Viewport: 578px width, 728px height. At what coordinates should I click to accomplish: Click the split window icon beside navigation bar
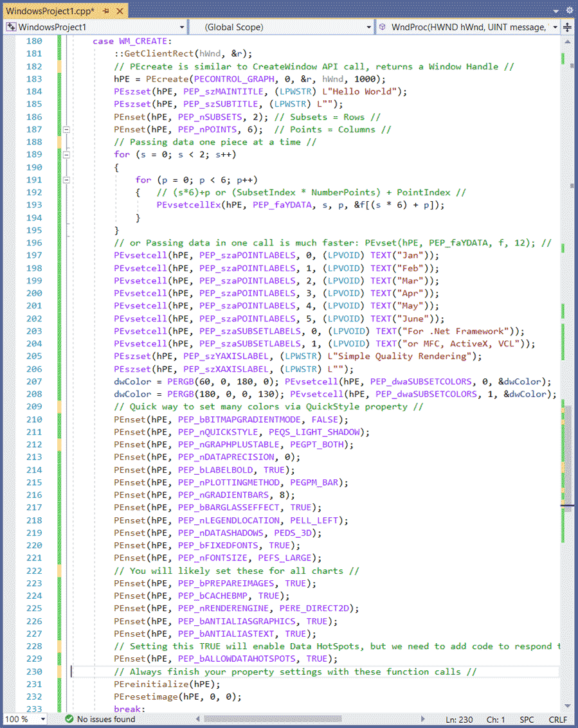tap(568, 27)
